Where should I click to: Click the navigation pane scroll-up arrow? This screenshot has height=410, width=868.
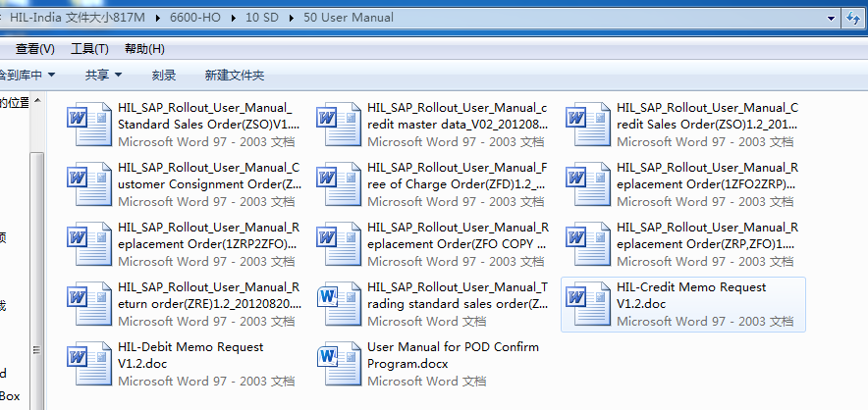pos(37,101)
